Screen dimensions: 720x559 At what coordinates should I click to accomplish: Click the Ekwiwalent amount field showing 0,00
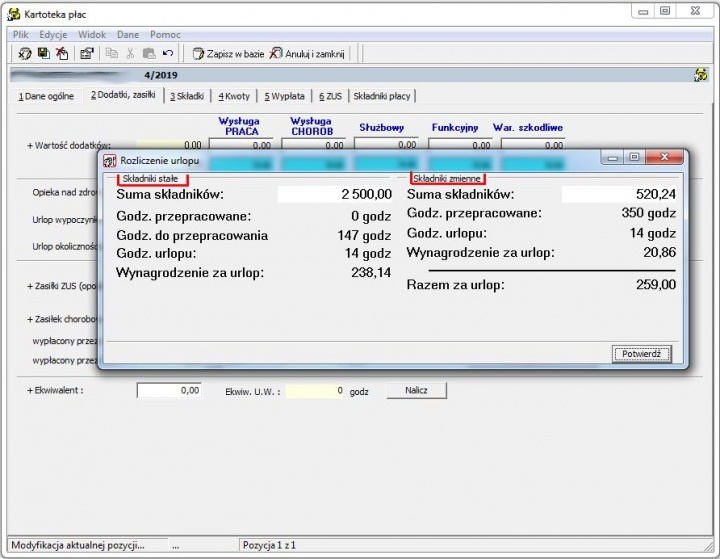point(169,390)
